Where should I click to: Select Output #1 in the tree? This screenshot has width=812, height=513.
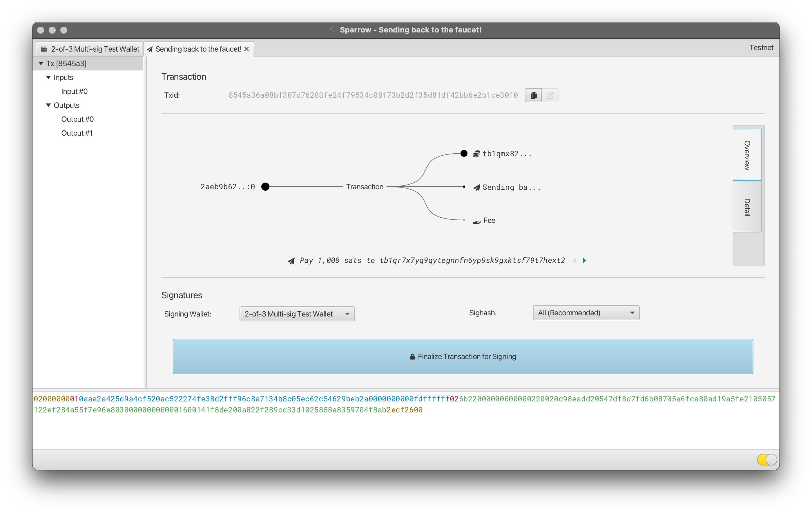(77, 133)
